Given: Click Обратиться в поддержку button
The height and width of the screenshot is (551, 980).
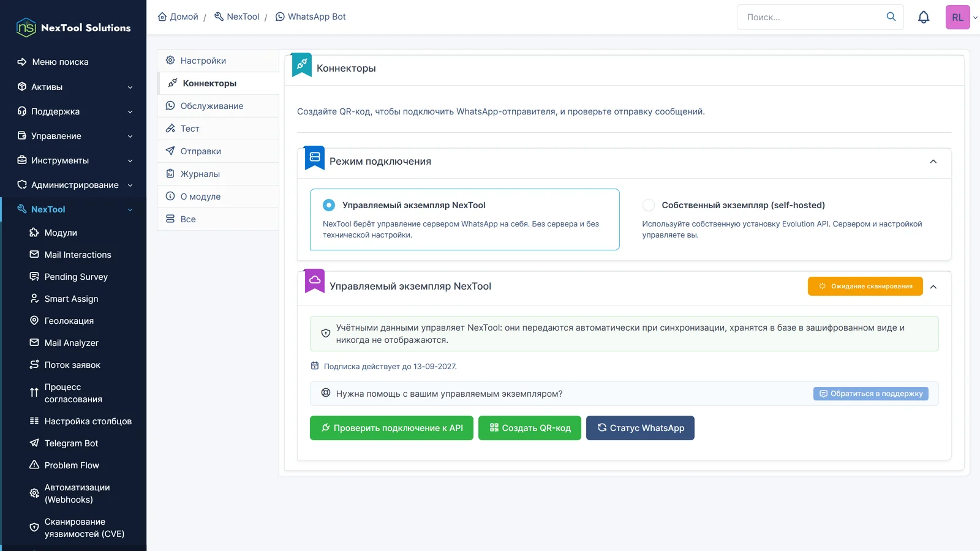Looking at the screenshot, I should tap(871, 394).
